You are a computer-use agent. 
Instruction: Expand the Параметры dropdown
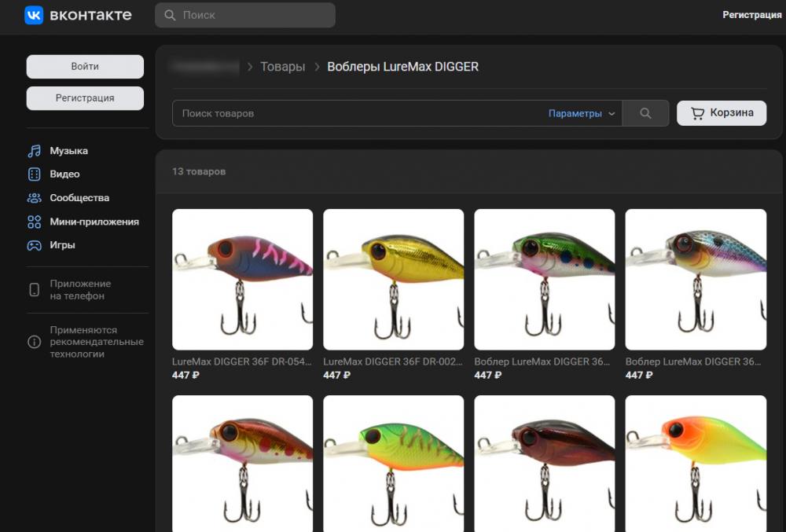[582, 114]
